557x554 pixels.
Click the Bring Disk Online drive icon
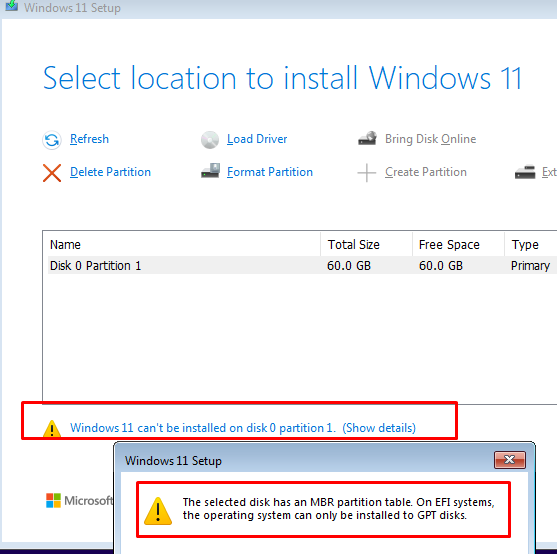[x=367, y=138]
